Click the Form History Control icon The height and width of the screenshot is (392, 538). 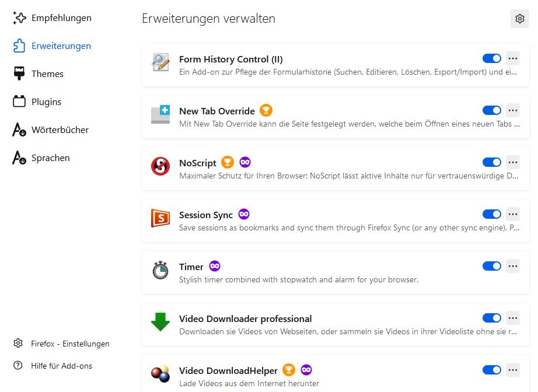(x=160, y=62)
